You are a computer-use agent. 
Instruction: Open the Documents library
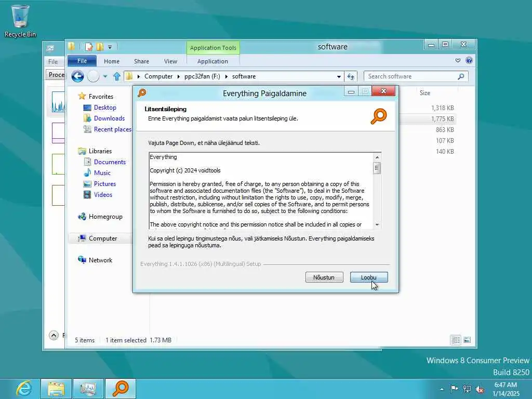[110, 162]
